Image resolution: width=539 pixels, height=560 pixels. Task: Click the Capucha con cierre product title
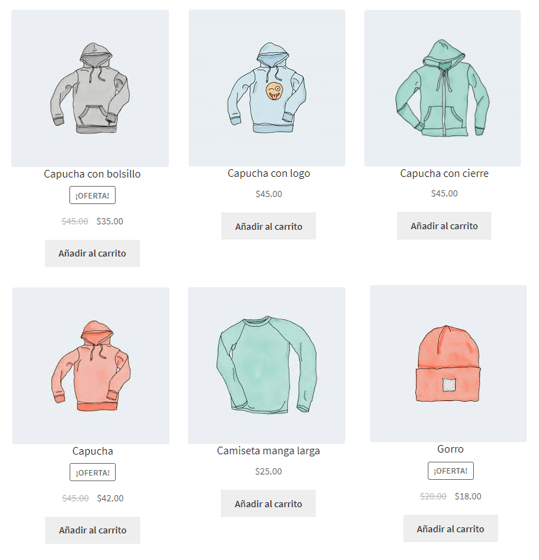pyautogui.click(x=444, y=173)
